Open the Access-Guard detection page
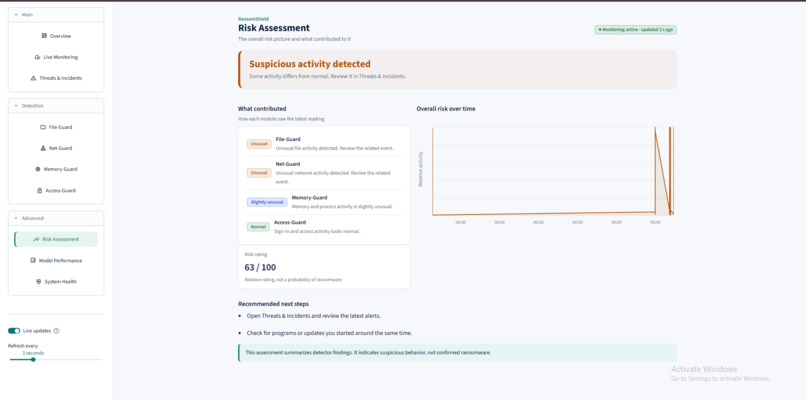The width and height of the screenshot is (806, 400). pyautogui.click(x=56, y=190)
